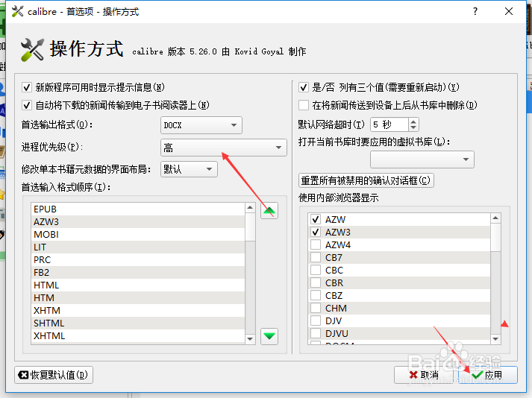The width and height of the screenshot is (532, 398).
Task: Check DJV in internal viewer list
Action: (316, 320)
